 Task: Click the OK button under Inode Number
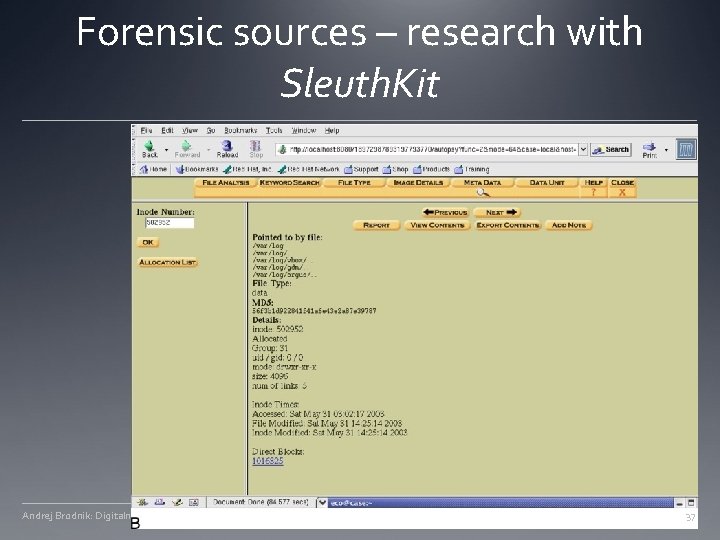[148, 242]
